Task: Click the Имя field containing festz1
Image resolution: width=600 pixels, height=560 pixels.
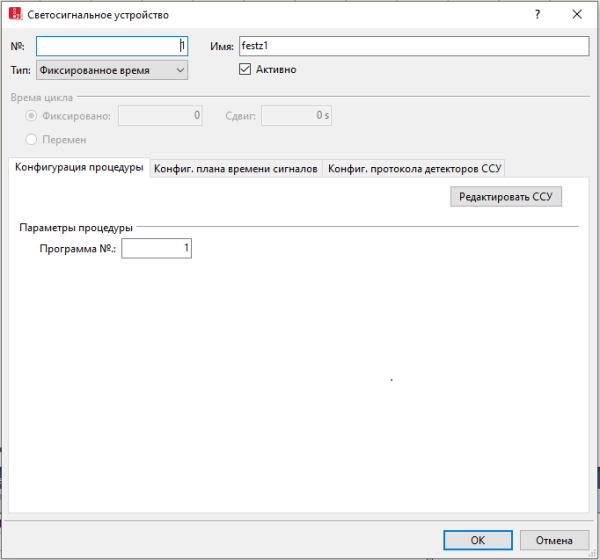Action: point(413,46)
